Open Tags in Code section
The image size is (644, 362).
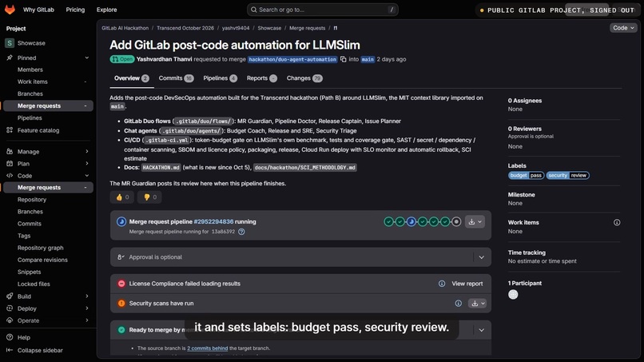tap(24, 236)
